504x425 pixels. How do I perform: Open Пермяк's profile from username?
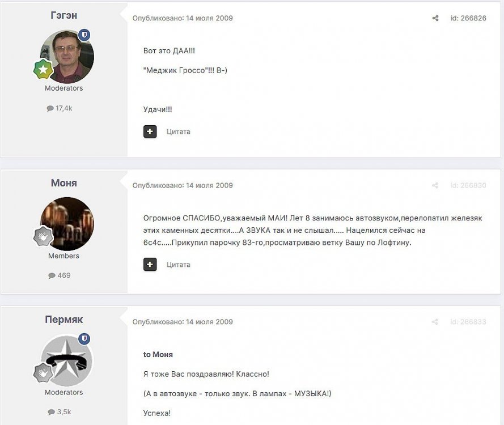coord(63,319)
